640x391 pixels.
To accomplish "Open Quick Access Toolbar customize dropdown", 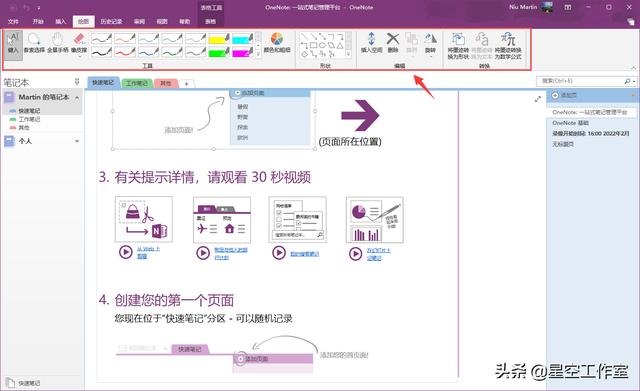I will pos(39,7).
